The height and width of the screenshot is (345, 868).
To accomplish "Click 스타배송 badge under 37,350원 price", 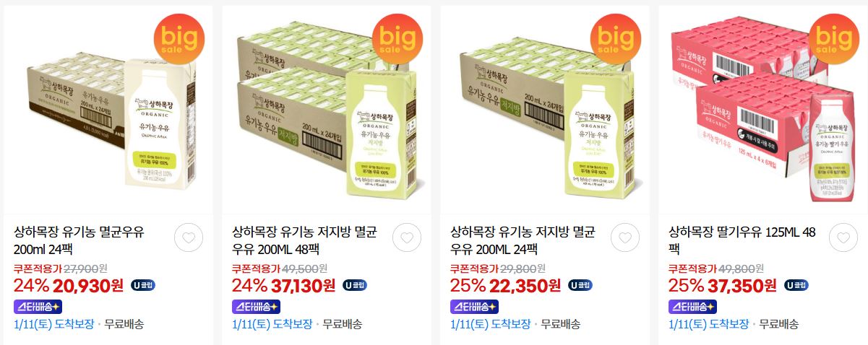I will point(695,306).
